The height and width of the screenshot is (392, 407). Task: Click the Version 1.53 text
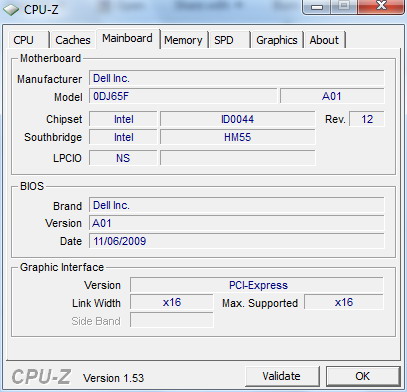point(113,378)
